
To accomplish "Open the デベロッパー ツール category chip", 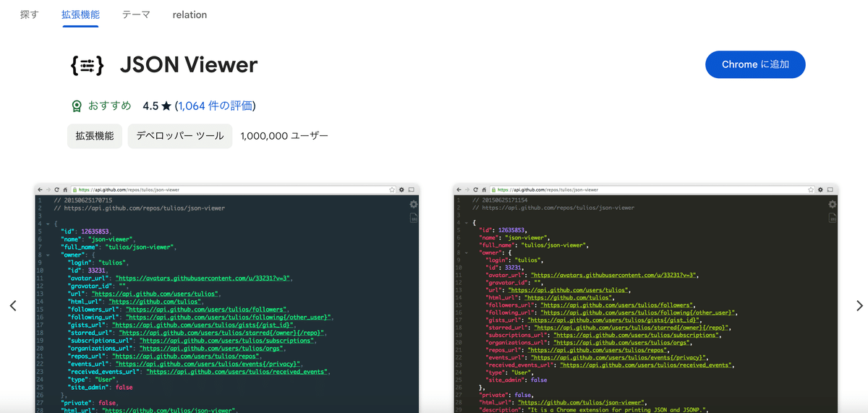I will [x=180, y=136].
